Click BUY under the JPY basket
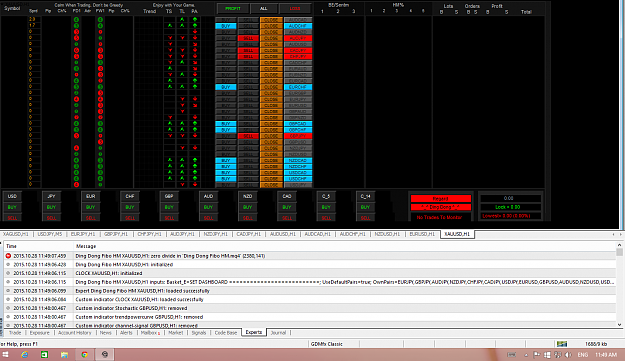The height and width of the screenshot is (361, 625). click(51, 207)
